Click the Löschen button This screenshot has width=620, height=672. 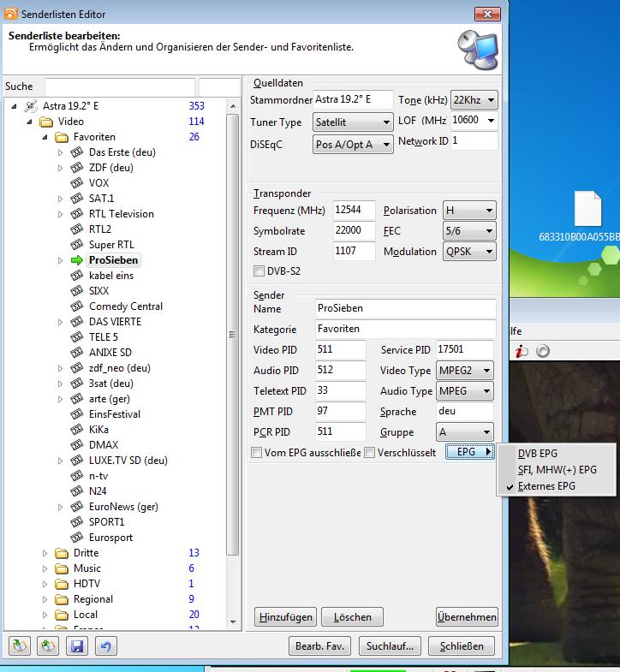[x=353, y=617]
